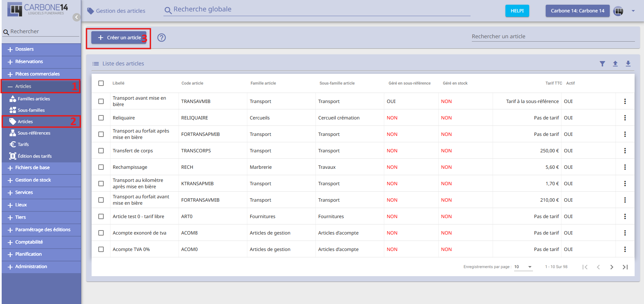Screen dimensions: 644x304
Task: Check the Rechampissage row checkbox
Action: pyautogui.click(x=101, y=167)
